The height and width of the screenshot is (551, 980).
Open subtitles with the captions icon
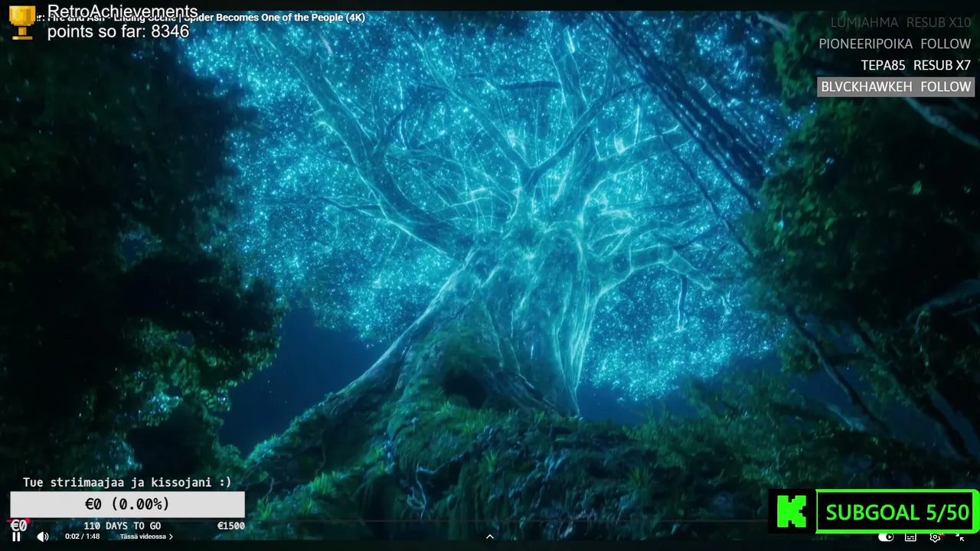(x=910, y=537)
